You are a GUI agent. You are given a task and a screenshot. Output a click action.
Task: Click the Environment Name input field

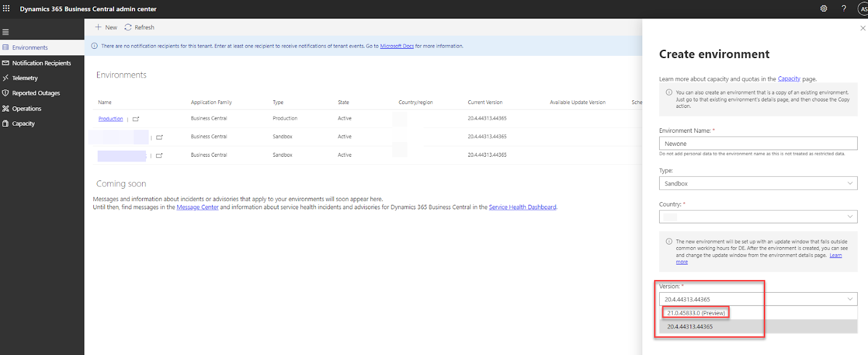(x=758, y=144)
